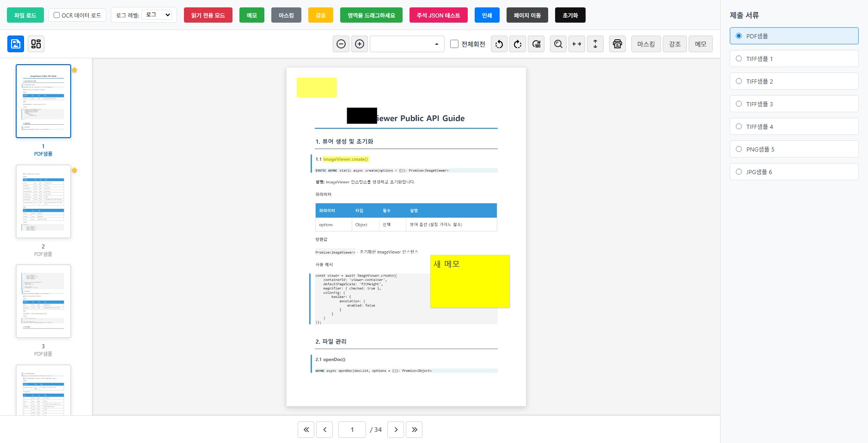The width and height of the screenshot is (868, 443).
Task: Click the star on thumbnail 2
Action: tap(74, 170)
